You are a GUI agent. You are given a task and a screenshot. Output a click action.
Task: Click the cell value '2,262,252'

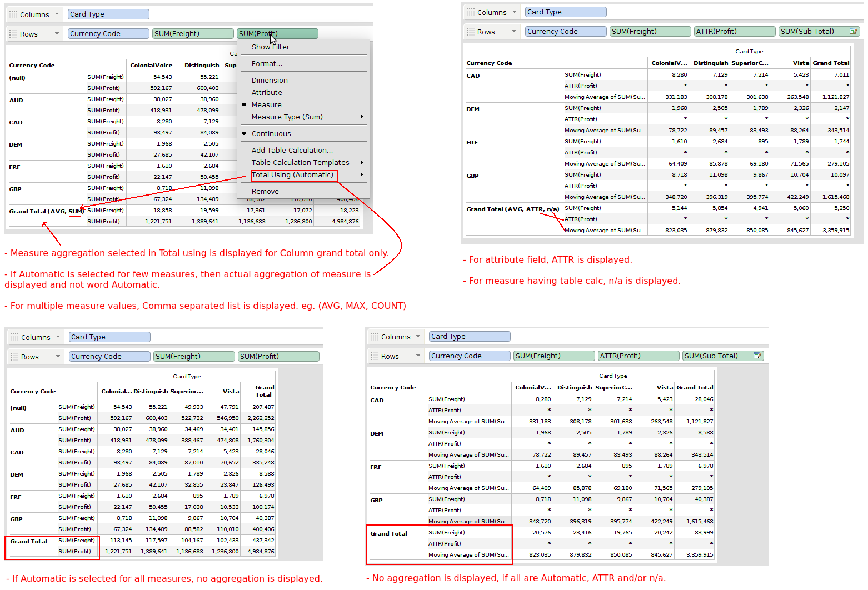coord(261,418)
